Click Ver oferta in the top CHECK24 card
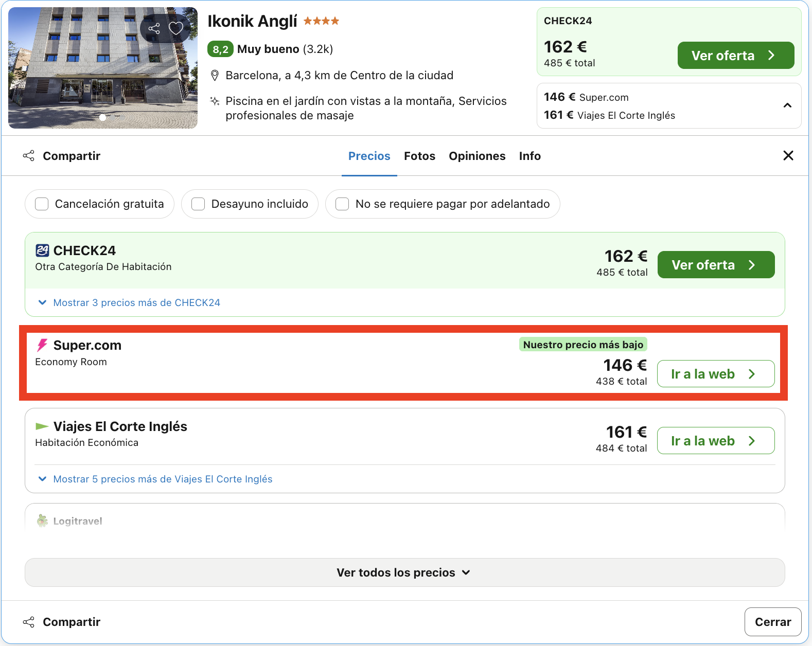 (735, 56)
